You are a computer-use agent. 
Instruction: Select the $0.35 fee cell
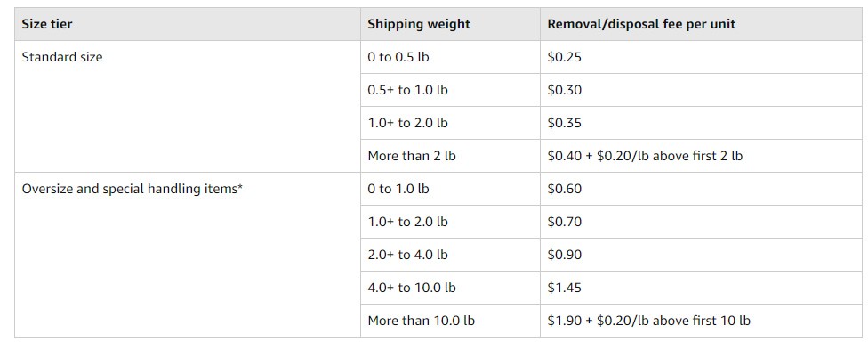(701, 123)
